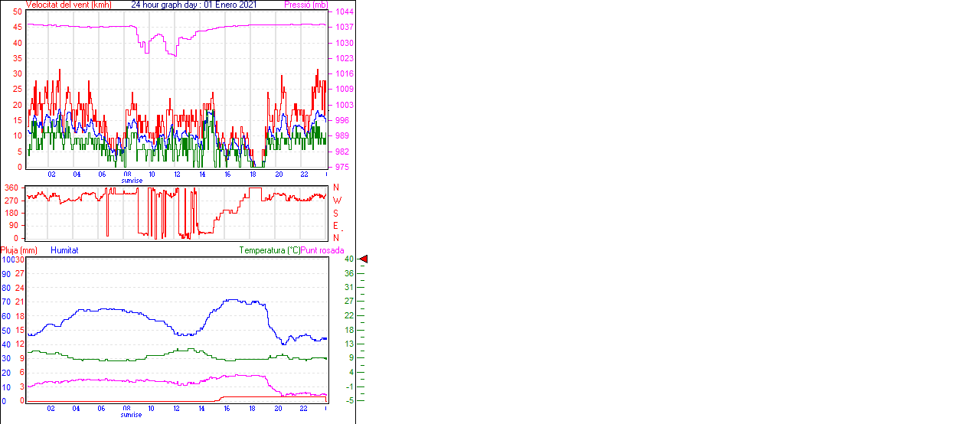Click the "Punt rosada" legend label
Screen dimensions: 980x424
(x=322, y=250)
